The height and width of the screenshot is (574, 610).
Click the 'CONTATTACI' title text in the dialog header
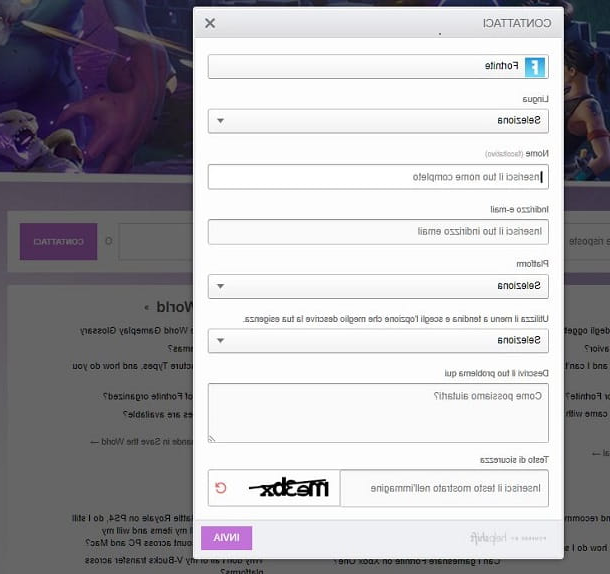[x=517, y=23]
